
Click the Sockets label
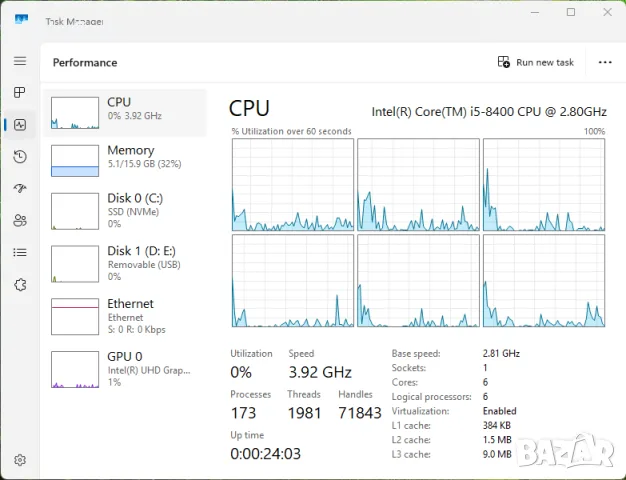point(409,368)
